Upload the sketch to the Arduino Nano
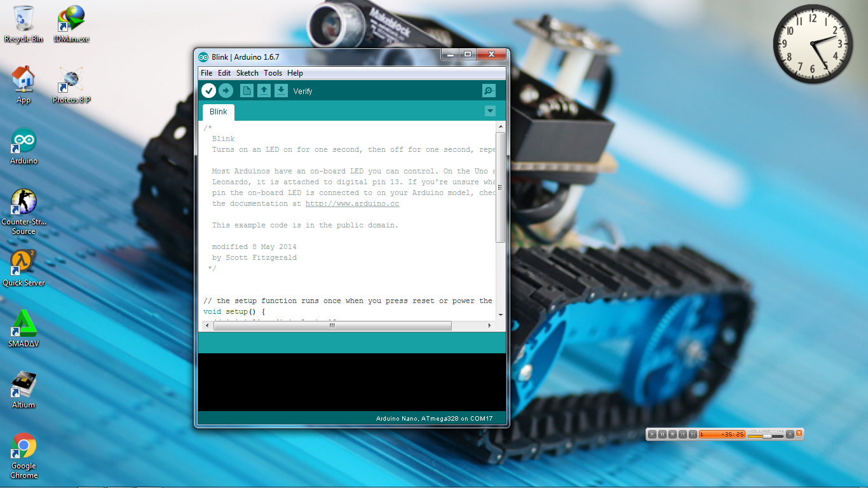The height and width of the screenshot is (488, 868). tap(226, 90)
